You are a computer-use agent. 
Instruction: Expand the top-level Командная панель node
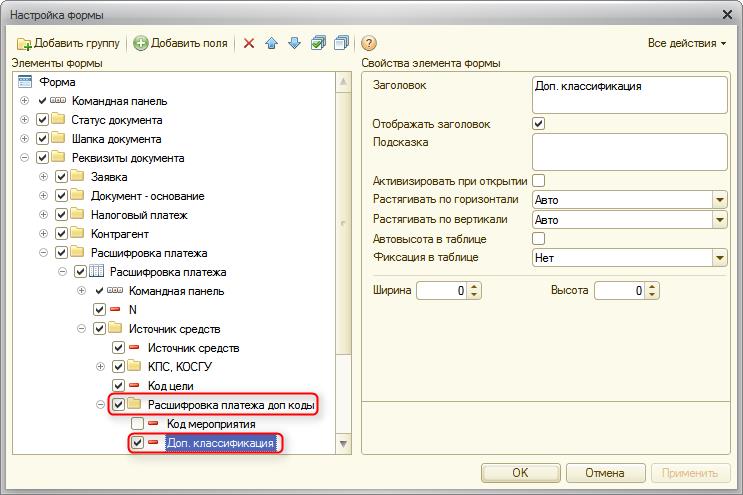pyautogui.click(x=24, y=100)
